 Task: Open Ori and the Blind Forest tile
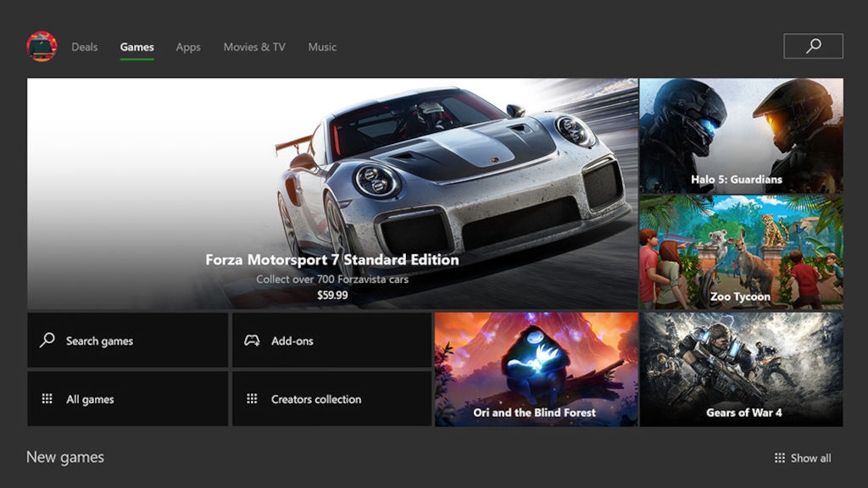(536, 369)
